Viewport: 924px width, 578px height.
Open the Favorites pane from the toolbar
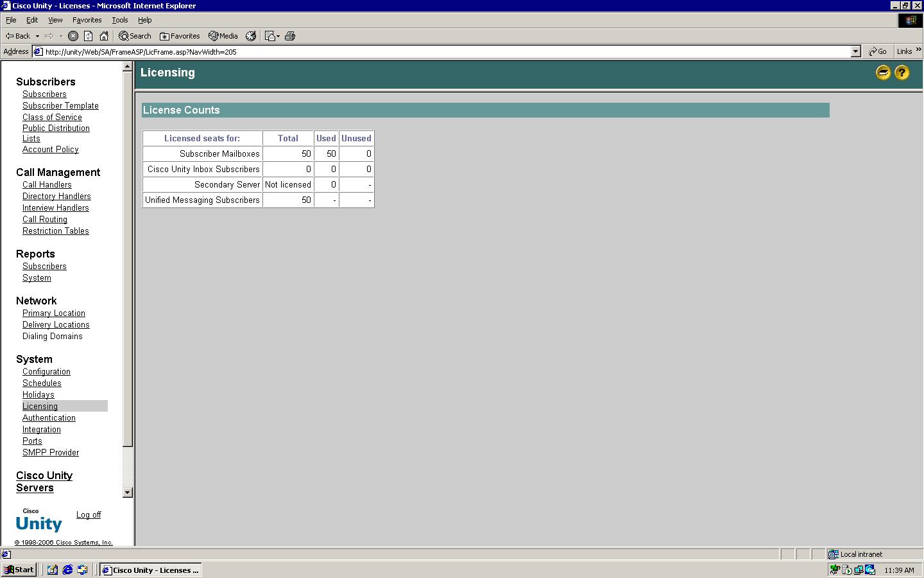click(180, 36)
